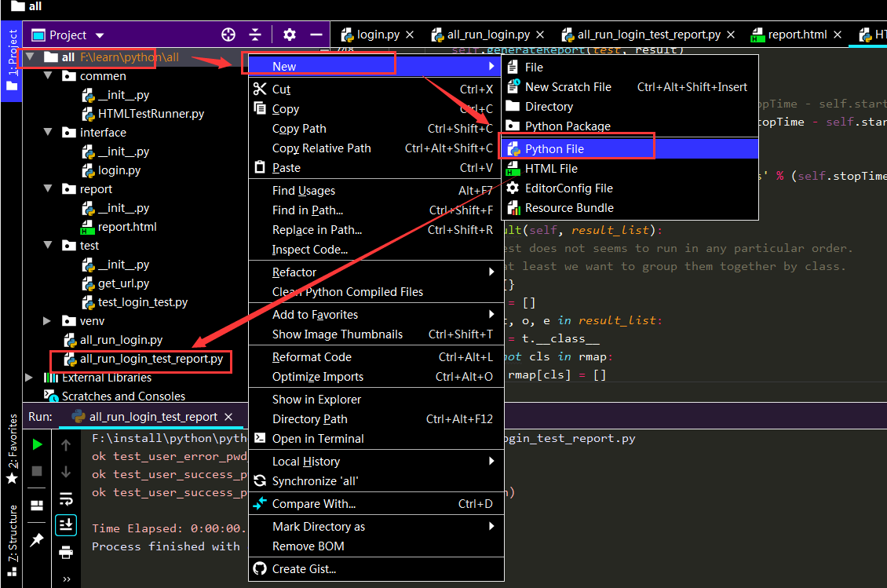This screenshot has height=588, width=887.
Task: Select HTMLTestRunner.py in project tree
Action: click(151, 114)
